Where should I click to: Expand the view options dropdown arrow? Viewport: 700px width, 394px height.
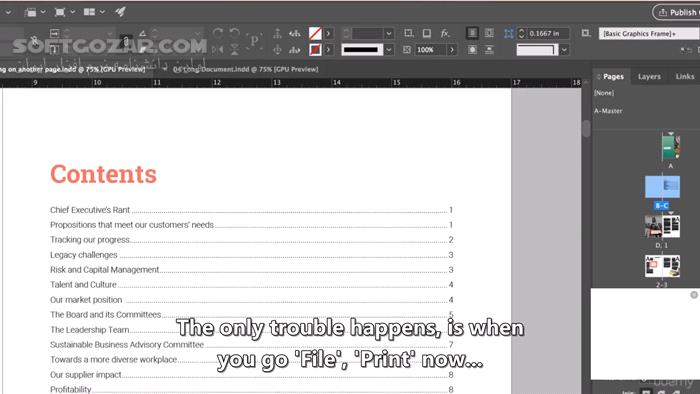pyautogui.click(x=43, y=12)
